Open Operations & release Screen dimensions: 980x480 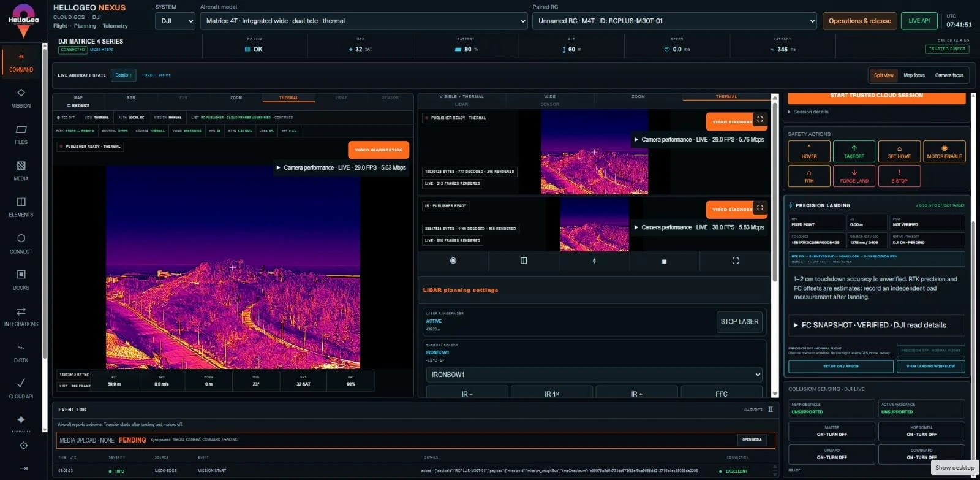tap(859, 21)
